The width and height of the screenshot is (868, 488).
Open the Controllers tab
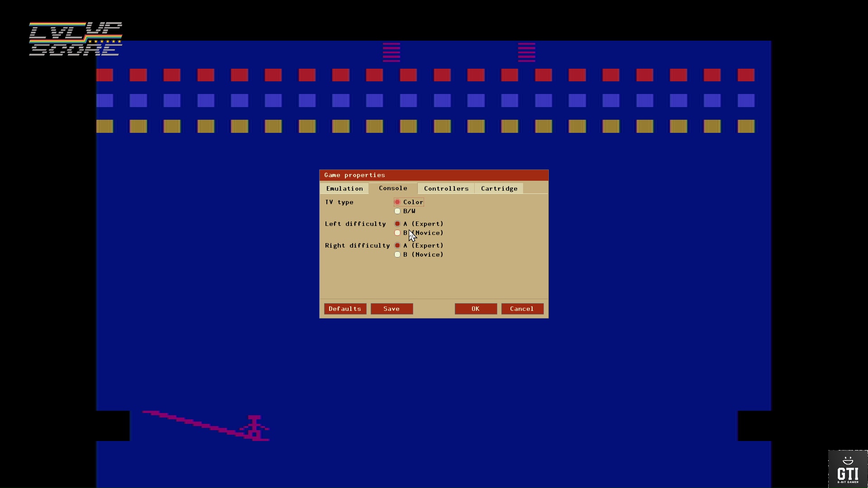[x=446, y=188]
